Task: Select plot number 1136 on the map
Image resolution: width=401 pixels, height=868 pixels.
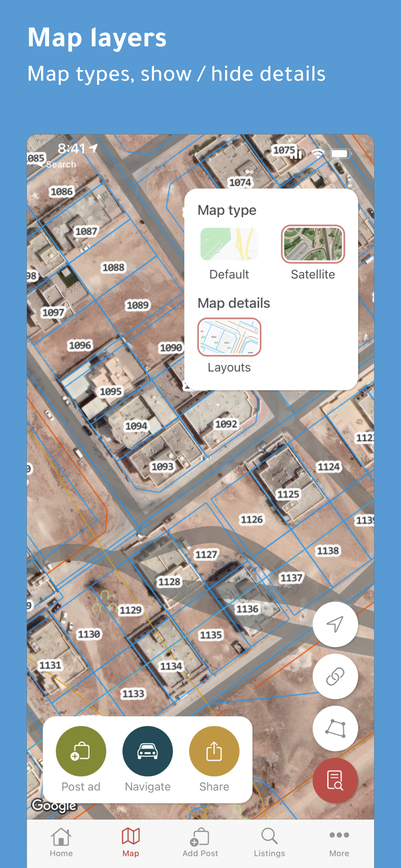Action: point(247,609)
